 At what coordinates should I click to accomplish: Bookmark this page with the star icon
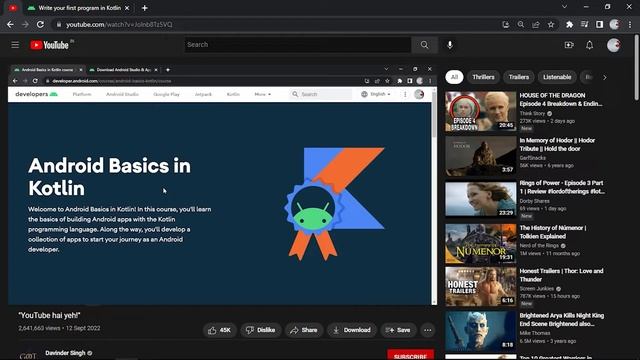pos(551,24)
